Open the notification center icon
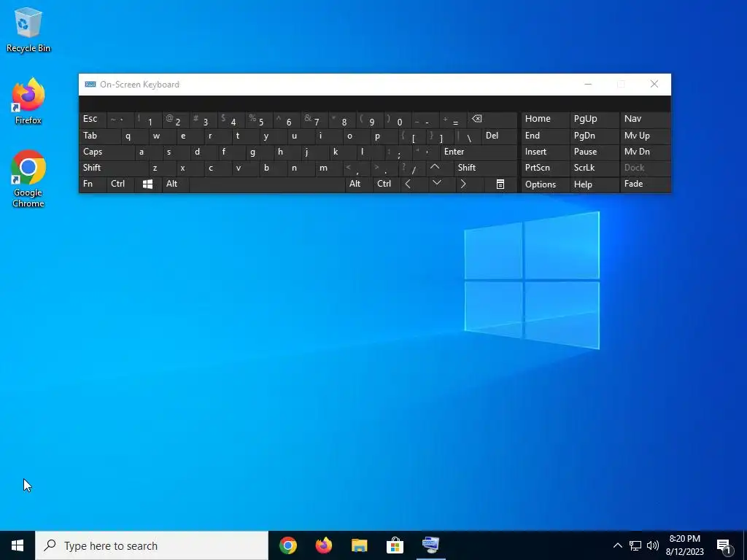 click(724, 545)
